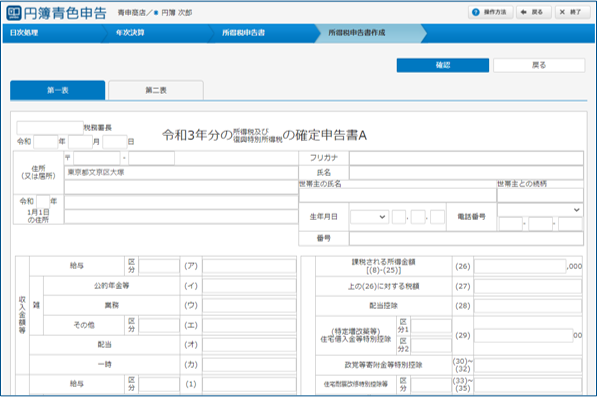Click the 住宅借入金等特別控除 区分2 field
Viewport: 597px width, 397px height.
[x=431, y=345]
